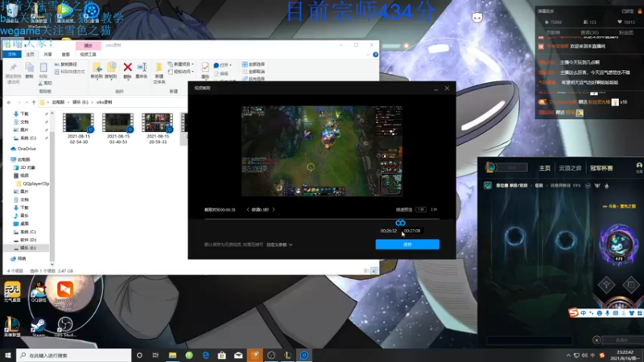The height and width of the screenshot is (362, 644).
Task: Click the cancel queue X button in League client
Action: 597,339
